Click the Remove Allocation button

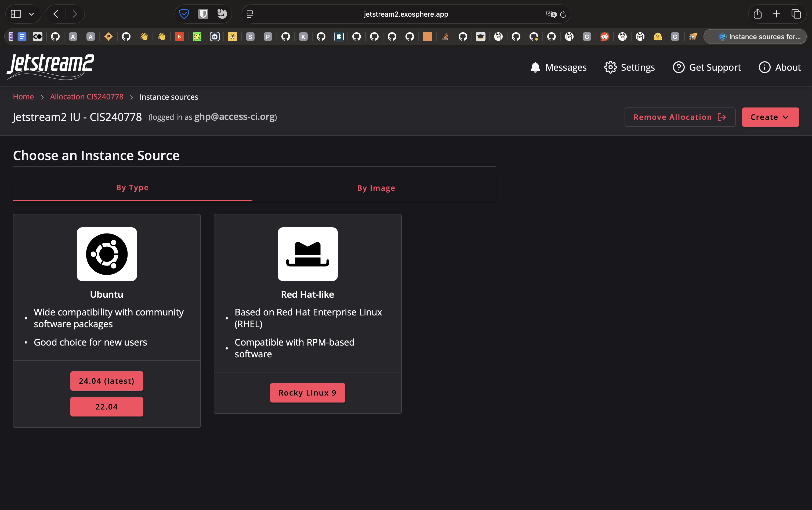pos(680,117)
